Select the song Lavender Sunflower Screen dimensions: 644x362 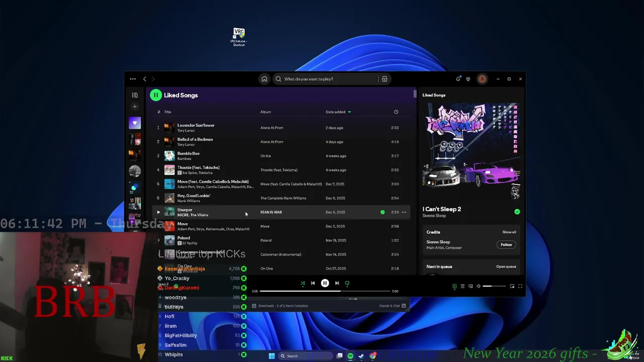tap(196, 125)
